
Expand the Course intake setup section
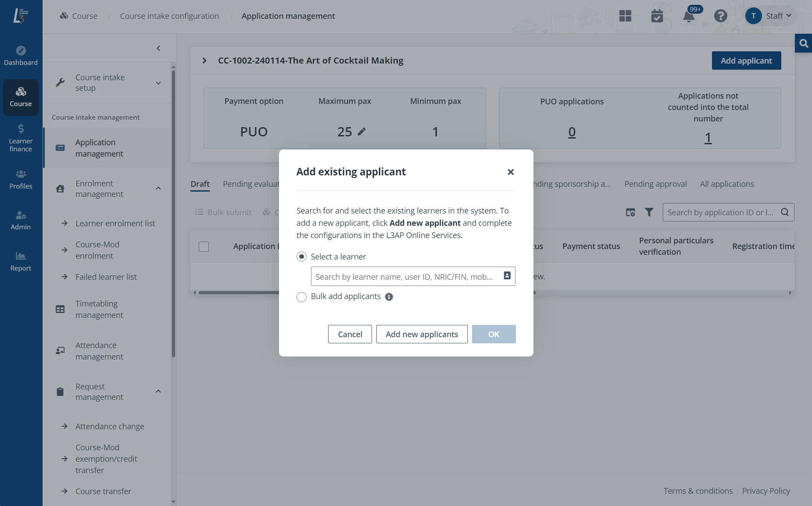(x=158, y=82)
